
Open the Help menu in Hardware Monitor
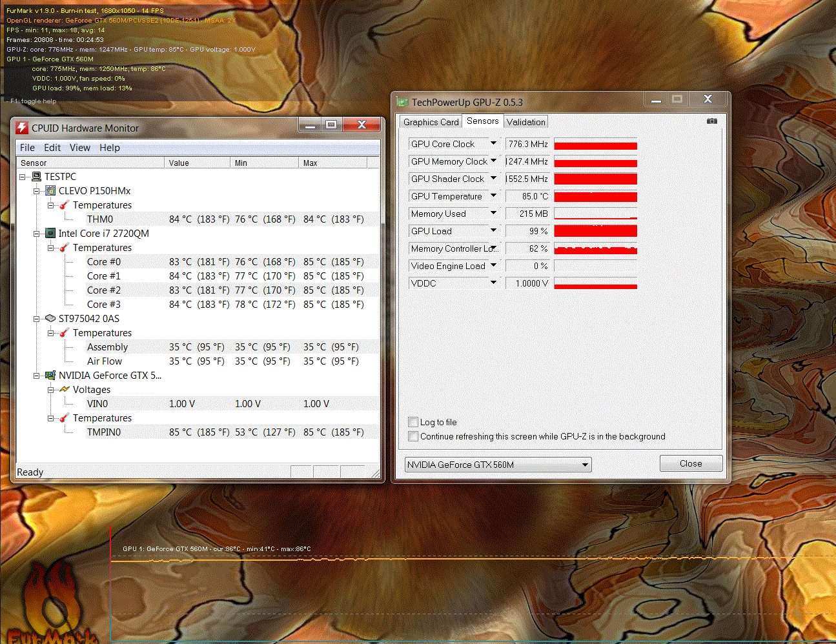tap(110, 148)
